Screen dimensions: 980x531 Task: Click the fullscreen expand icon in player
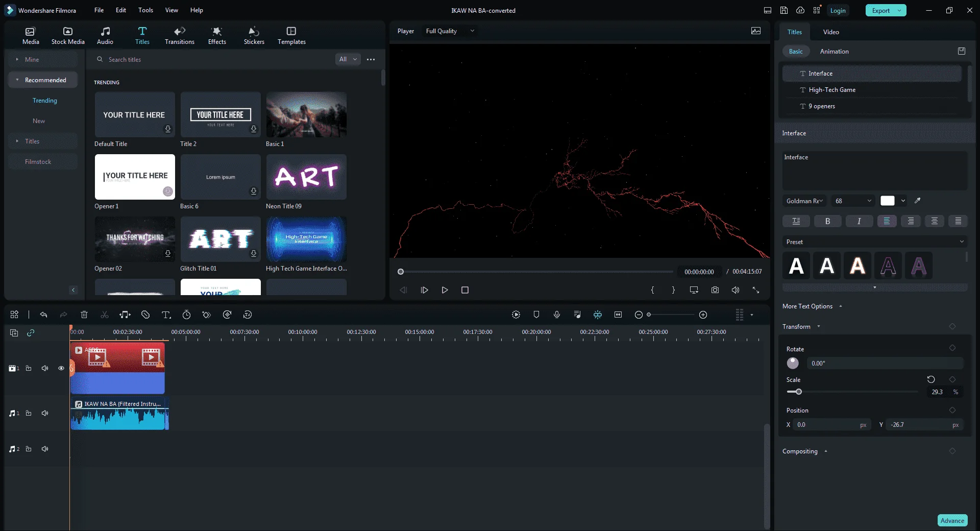(x=756, y=289)
